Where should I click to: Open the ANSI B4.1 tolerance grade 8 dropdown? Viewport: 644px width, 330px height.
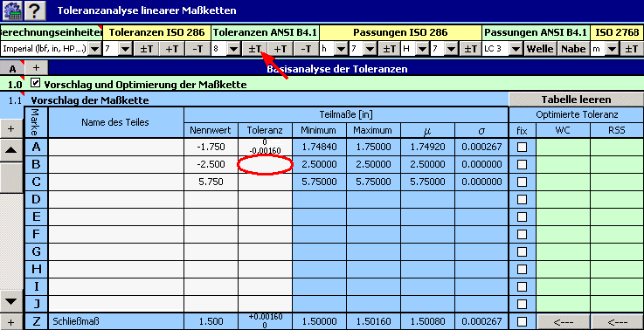(226, 49)
